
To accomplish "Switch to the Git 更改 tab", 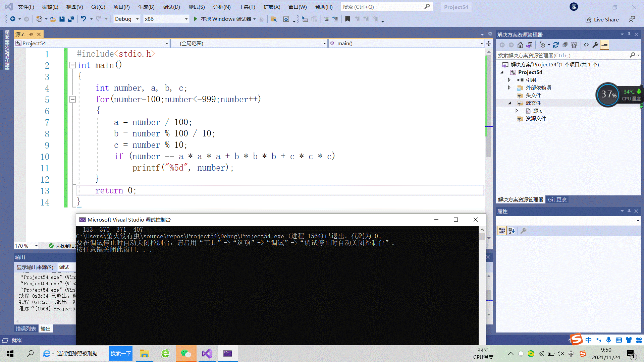I will pyautogui.click(x=557, y=199).
